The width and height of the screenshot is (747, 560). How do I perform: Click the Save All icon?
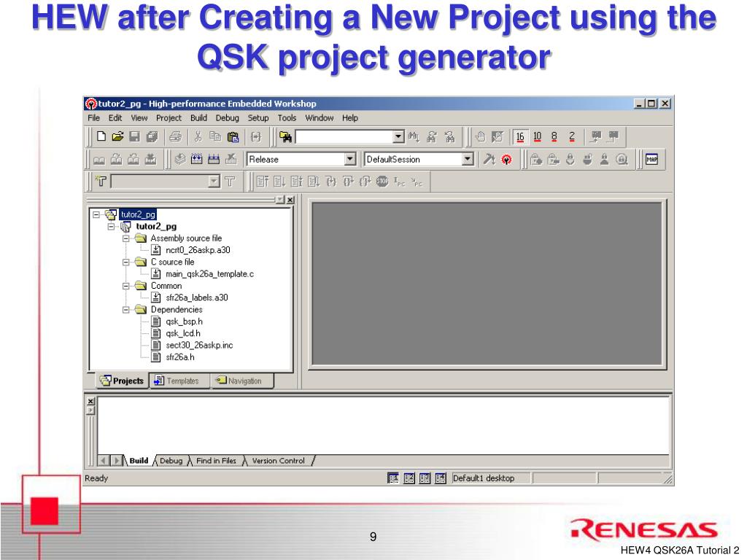click(x=152, y=136)
